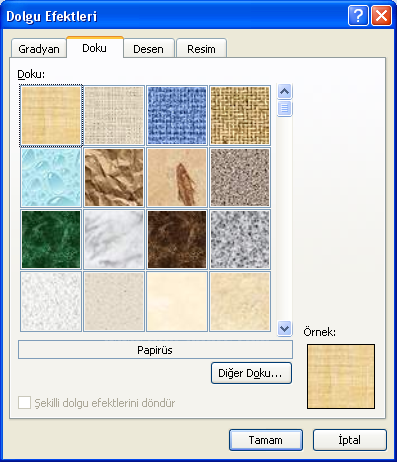This screenshot has height=462, width=397.
Task: Click the texture list scroll down arrow
Action: tap(285, 329)
